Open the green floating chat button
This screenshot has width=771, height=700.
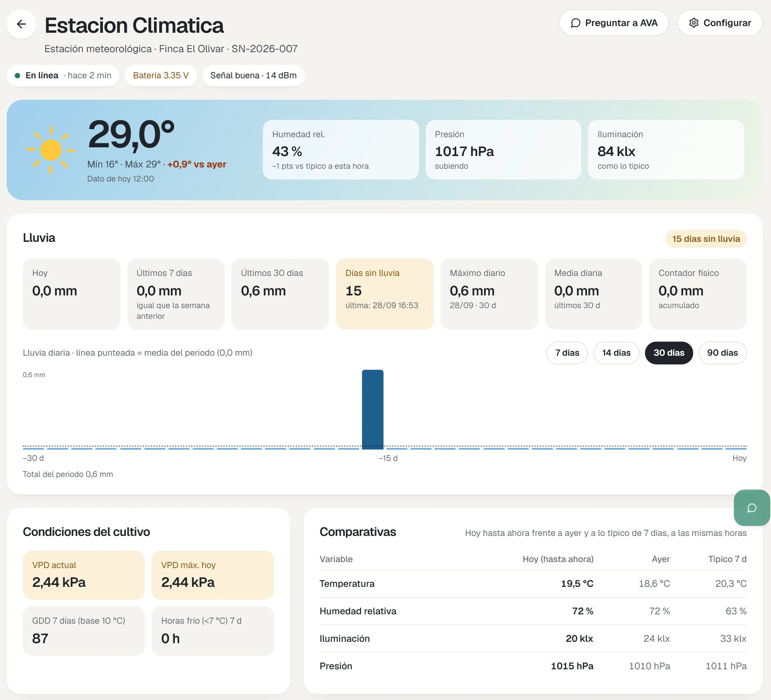click(x=752, y=508)
